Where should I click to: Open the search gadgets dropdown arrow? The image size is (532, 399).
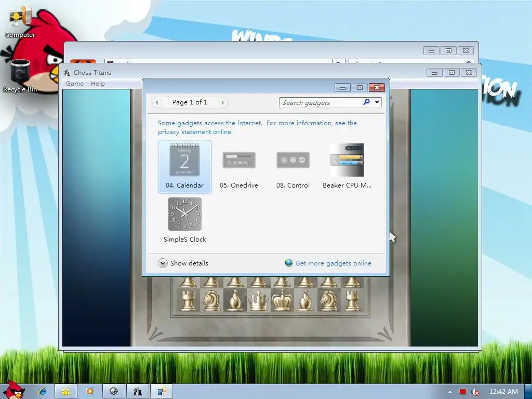(377, 102)
